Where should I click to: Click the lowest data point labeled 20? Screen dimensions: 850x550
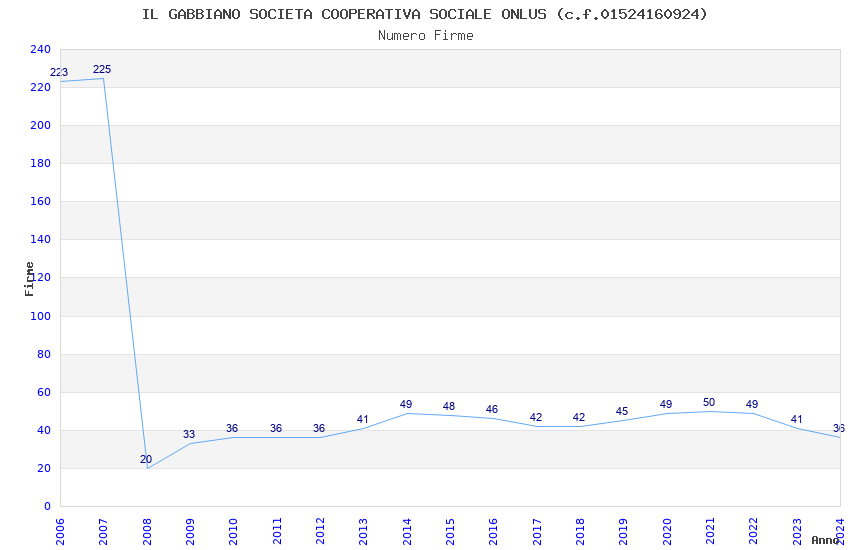pyautogui.click(x=147, y=467)
